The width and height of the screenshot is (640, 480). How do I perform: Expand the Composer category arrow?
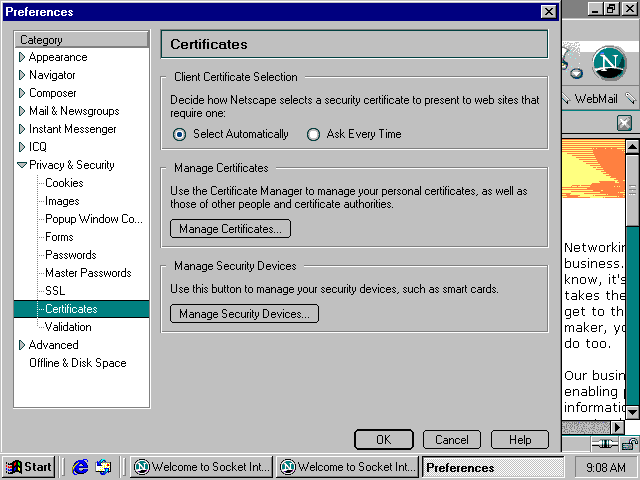(x=22, y=93)
